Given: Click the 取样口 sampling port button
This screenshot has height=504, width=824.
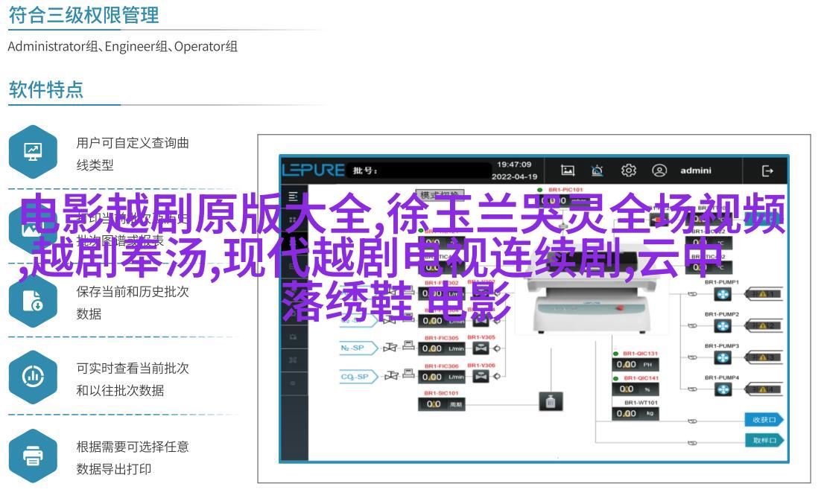Looking at the screenshot, I should click(x=764, y=440).
